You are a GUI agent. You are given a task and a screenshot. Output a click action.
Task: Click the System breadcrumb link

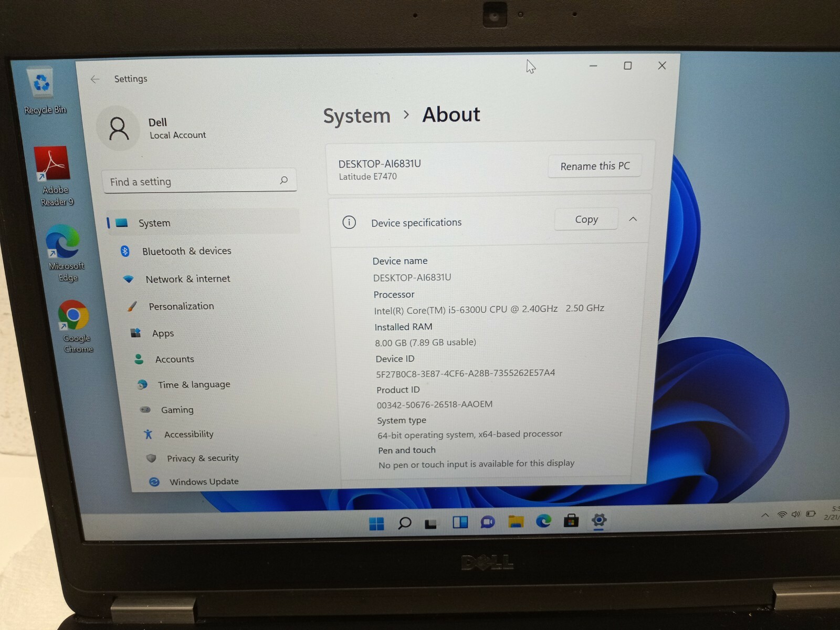[356, 116]
